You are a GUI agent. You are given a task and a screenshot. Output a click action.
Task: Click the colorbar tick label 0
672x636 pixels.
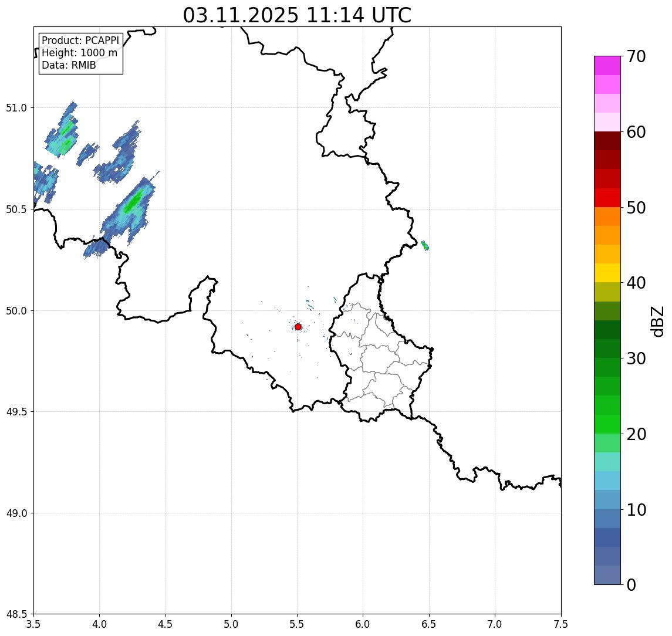(x=632, y=584)
